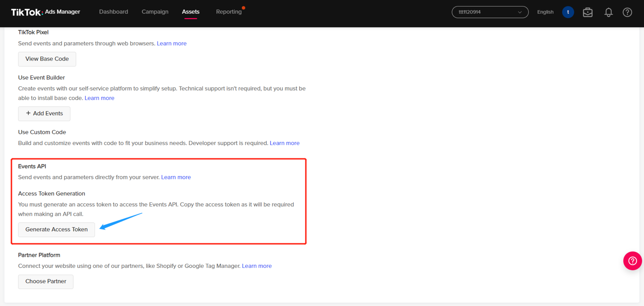Switch to the Reporting tab

(x=229, y=12)
